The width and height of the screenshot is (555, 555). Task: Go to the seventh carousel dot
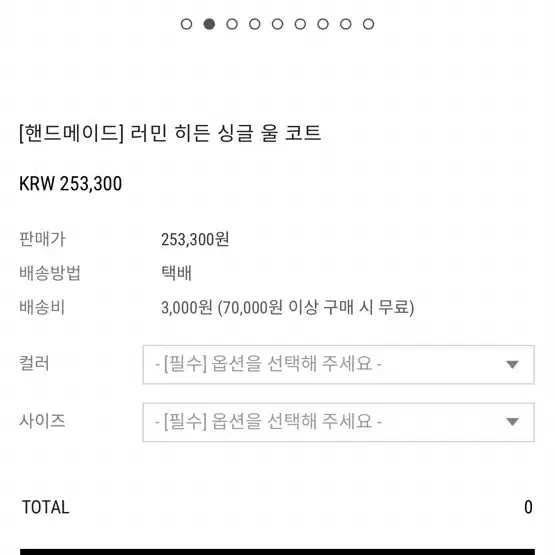(x=323, y=24)
